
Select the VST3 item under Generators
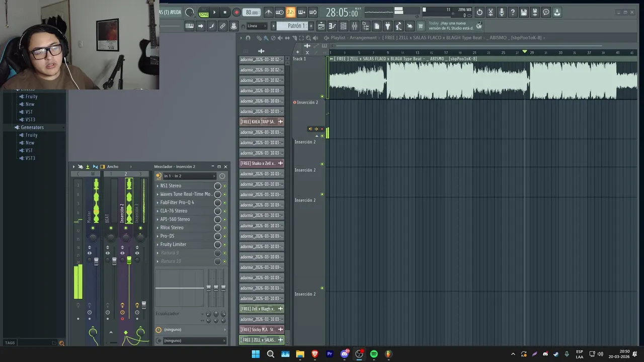click(30, 158)
